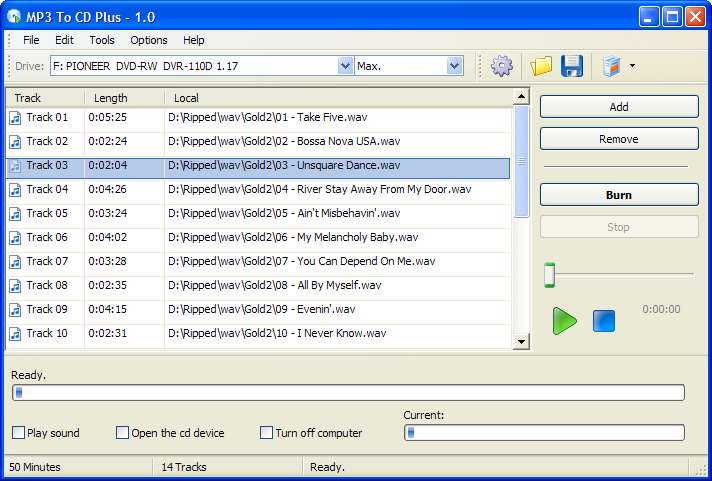Click the Ready progress bar
Viewport: 712px width, 481px height.
click(348, 392)
